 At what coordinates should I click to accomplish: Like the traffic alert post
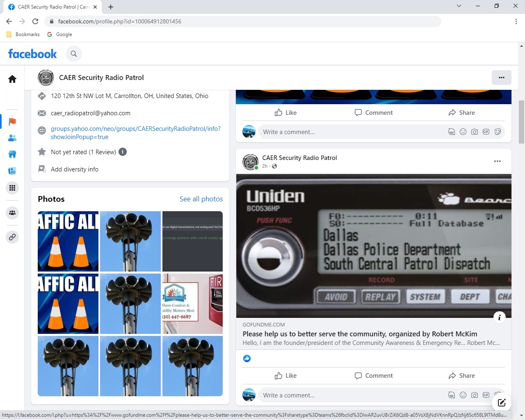pyautogui.click(x=285, y=113)
